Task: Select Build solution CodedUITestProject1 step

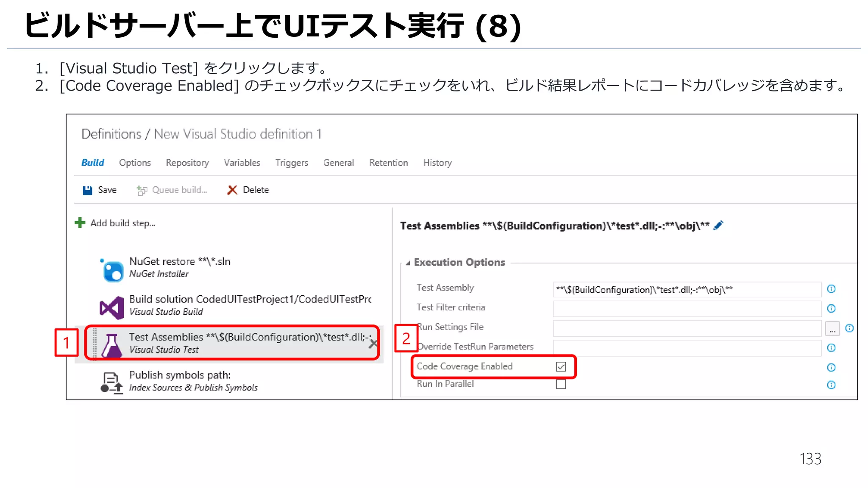Action: click(250, 299)
